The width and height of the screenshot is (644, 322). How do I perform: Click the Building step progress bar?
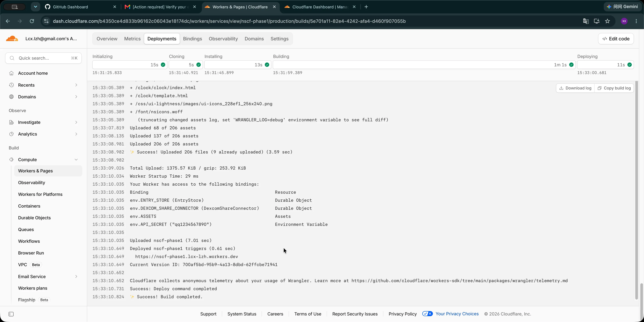pyautogui.click(x=424, y=65)
